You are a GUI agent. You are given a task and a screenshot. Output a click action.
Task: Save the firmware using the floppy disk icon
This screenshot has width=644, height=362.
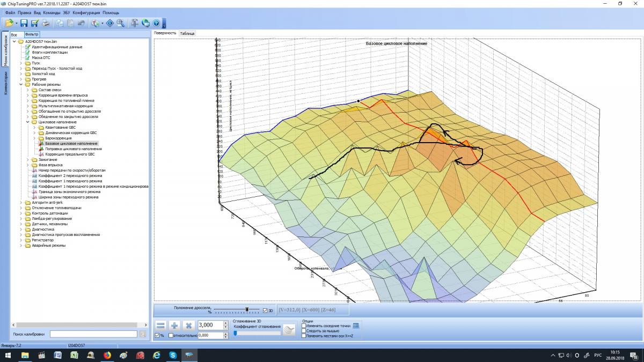click(x=25, y=23)
